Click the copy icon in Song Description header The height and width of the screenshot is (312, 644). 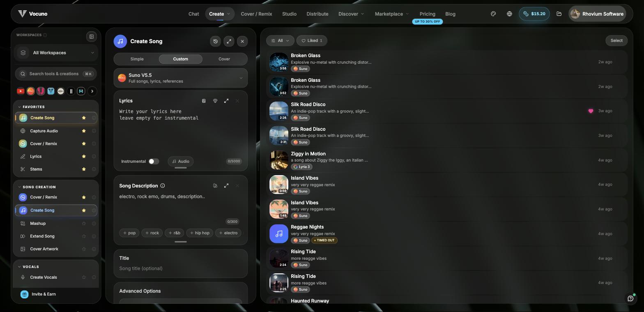pos(215,186)
